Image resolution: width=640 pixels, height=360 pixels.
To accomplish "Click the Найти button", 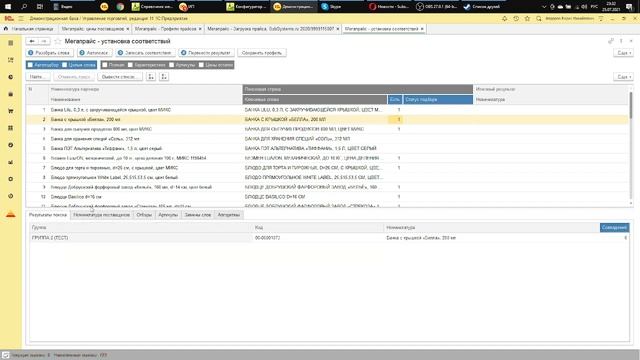I will (38, 77).
